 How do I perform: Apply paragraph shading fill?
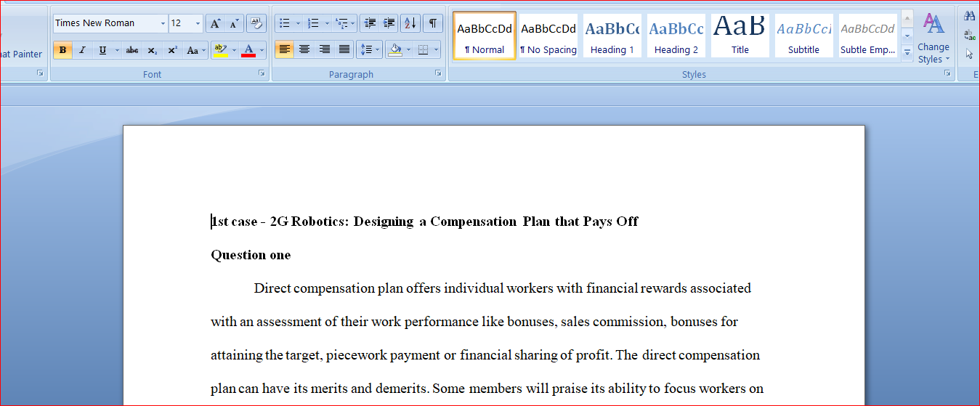394,50
